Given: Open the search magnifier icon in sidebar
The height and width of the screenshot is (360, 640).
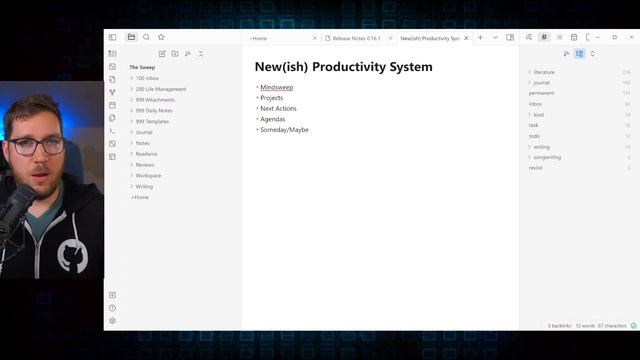Looking at the screenshot, I should (146, 37).
